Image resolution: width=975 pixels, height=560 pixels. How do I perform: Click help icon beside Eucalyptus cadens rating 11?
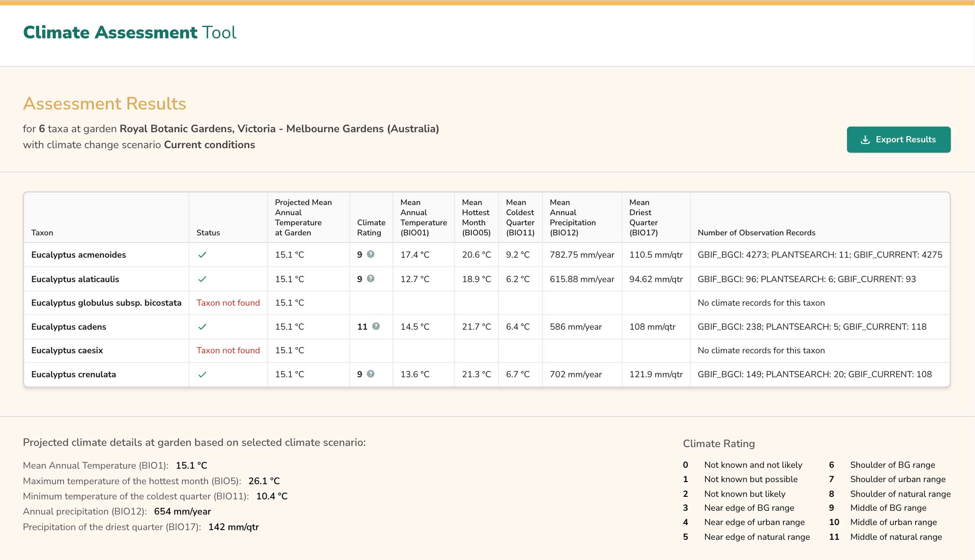click(x=376, y=326)
